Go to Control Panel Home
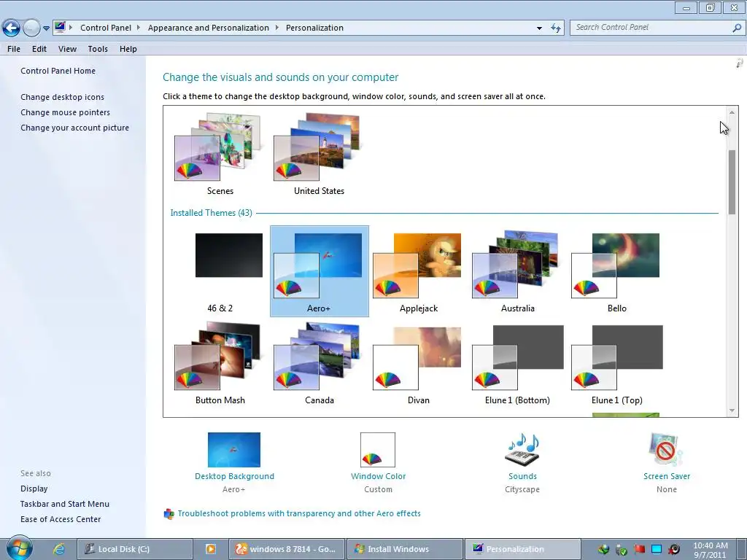 click(58, 71)
